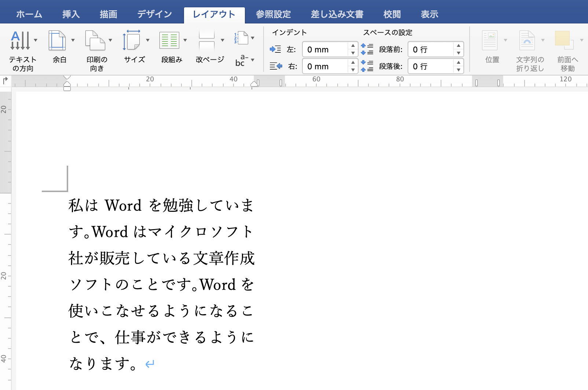Open the 差し込み文書 tab
Screen dimensions: 588x390
[337, 14]
